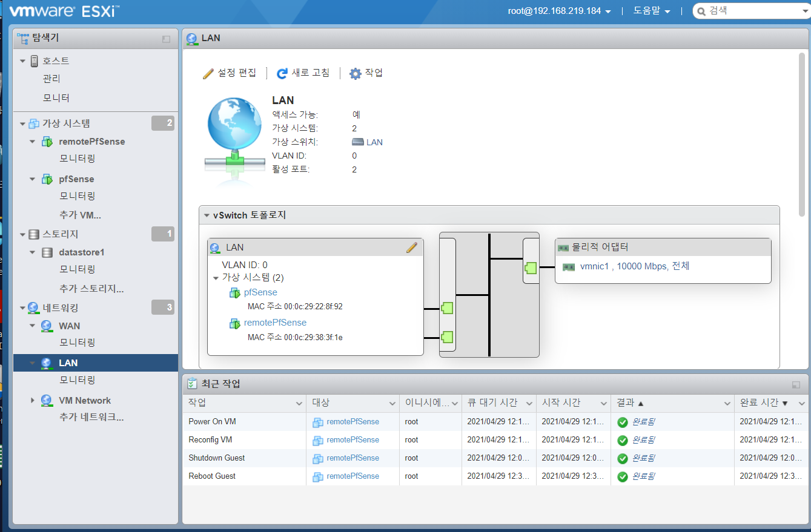Select the LAN network in Navigator

[96, 363]
